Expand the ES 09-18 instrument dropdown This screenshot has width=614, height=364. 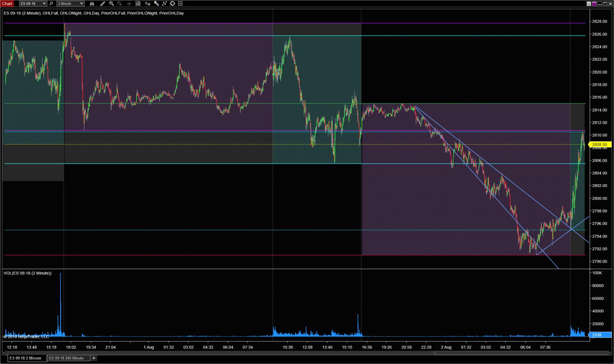[x=44, y=4]
